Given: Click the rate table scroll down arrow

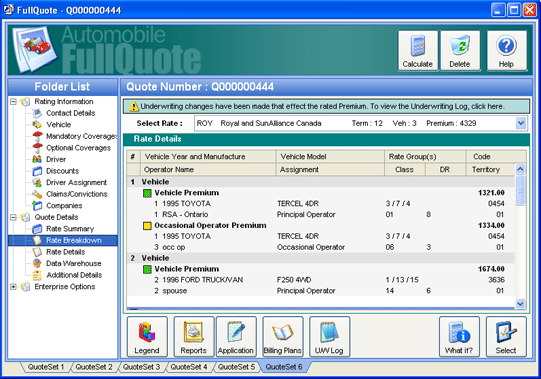Looking at the screenshot, I should tap(520, 303).
